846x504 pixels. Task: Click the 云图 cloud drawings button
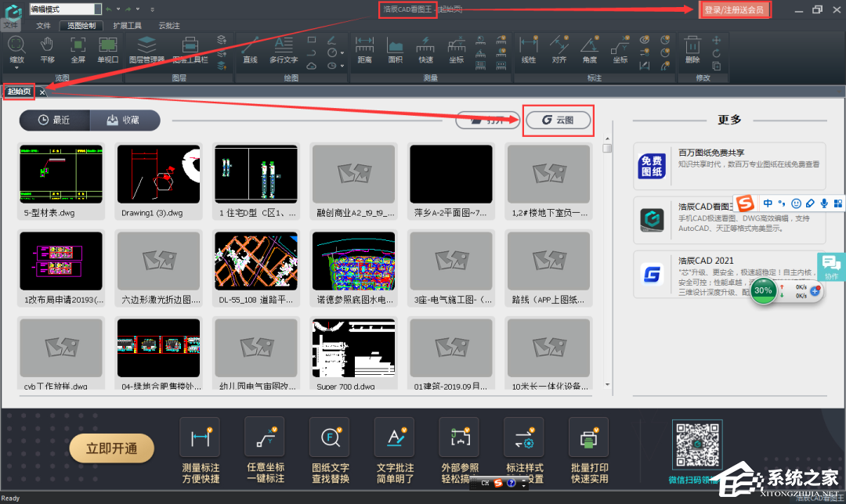tap(559, 120)
